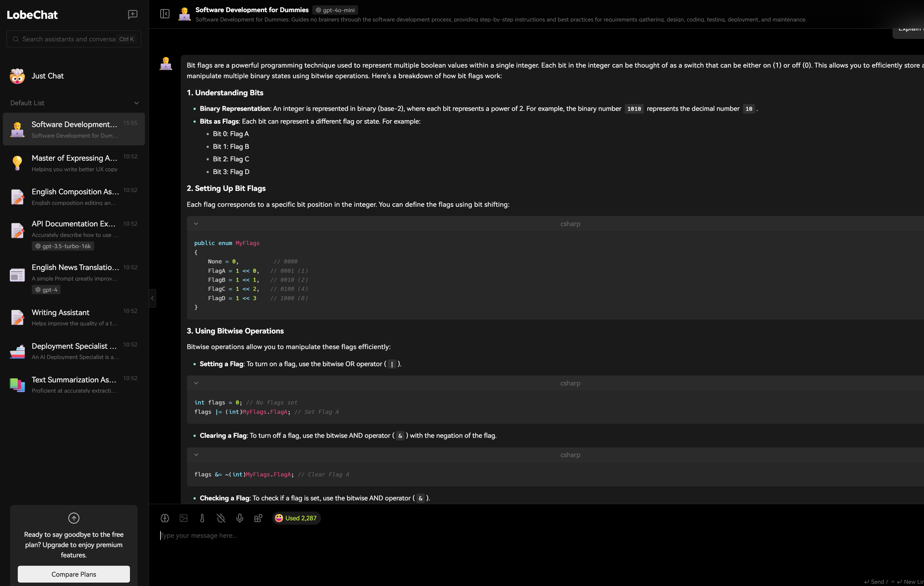Screen dimensions: 924x586
Task: Toggle the chat history timer icon
Action: point(221,518)
